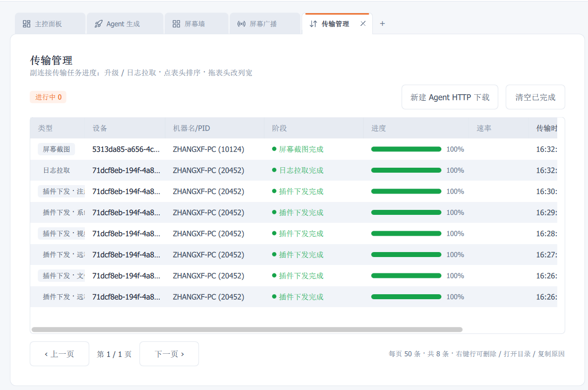Click the 进行中 0 status badge
588x390 pixels.
click(48, 97)
